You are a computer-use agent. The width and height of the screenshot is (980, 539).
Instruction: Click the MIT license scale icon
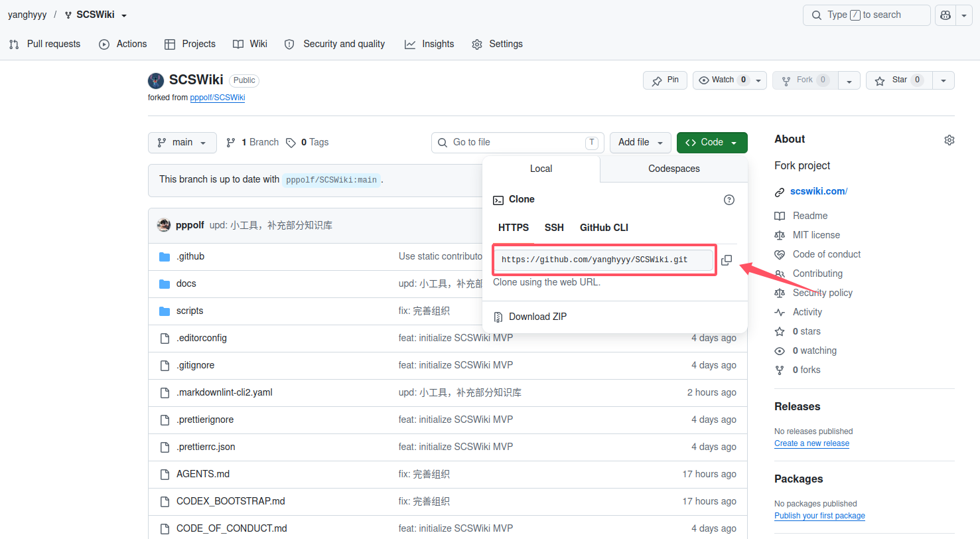click(x=780, y=236)
